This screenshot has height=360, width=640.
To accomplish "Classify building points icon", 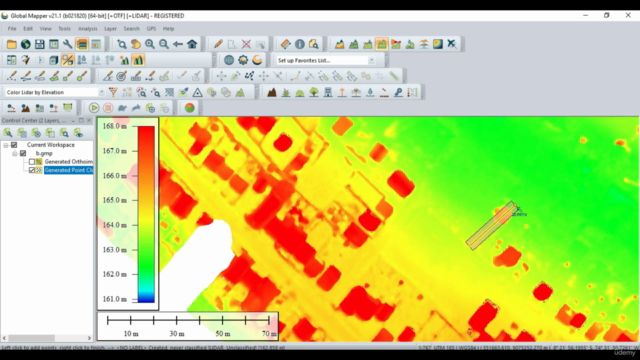I will 328,92.
